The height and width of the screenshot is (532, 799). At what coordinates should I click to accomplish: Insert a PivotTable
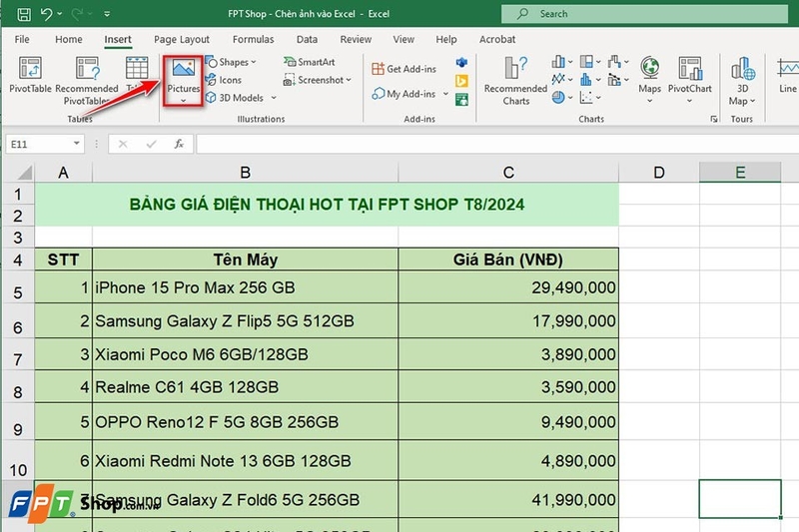click(x=30, y=75)
